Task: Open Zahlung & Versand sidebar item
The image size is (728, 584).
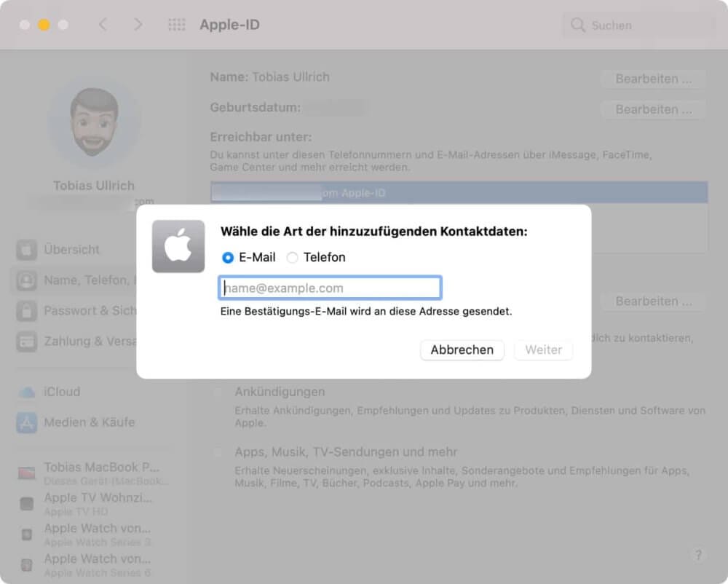Action: point(75,342)
